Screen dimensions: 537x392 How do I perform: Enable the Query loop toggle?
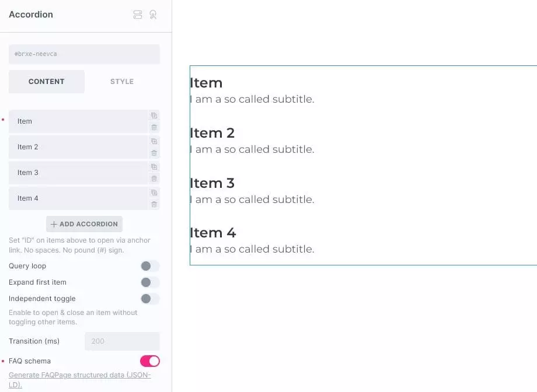point(150,266)
